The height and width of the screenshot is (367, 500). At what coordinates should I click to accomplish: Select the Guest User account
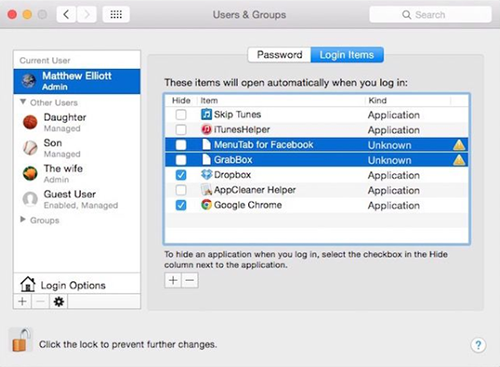77,199
